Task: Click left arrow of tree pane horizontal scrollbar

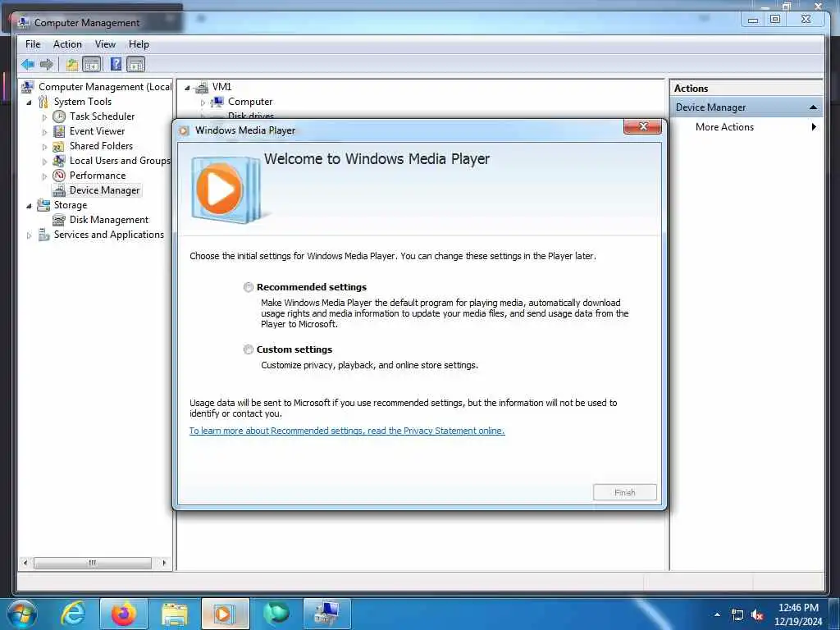Action: (x=25, y=563)
